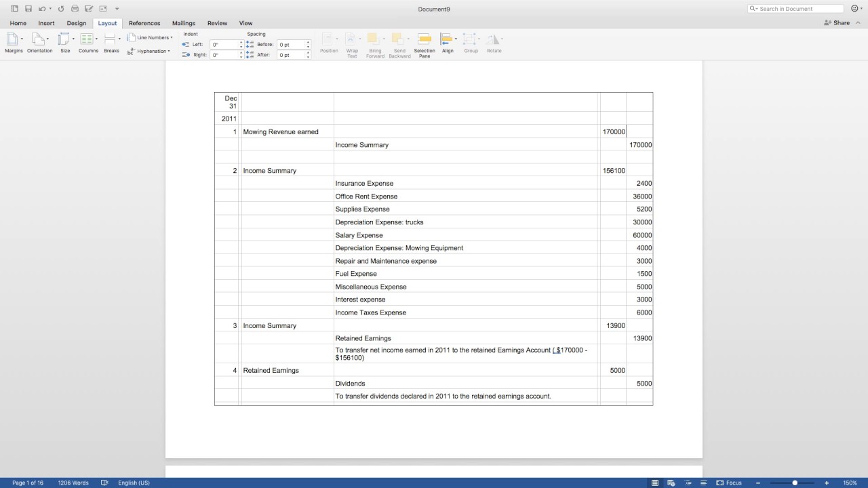The height and width of the screenshot is (488, 868).
Task: Enter Focus mode
Action: click(729, 483)
